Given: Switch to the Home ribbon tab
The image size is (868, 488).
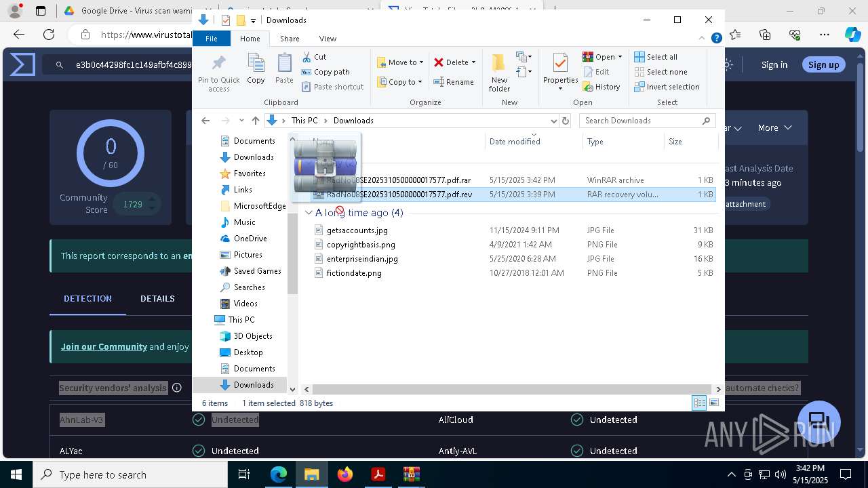Looking at the screenshot, I should coord(250,39).
